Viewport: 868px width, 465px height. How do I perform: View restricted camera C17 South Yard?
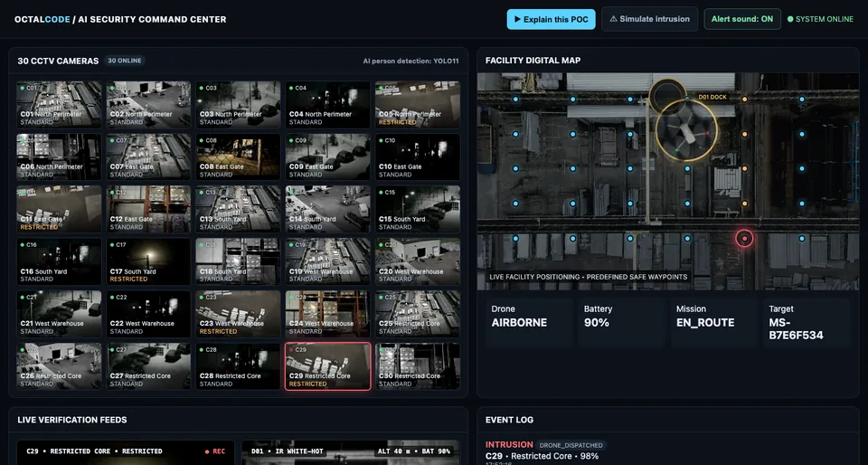[x=149, y=261]
